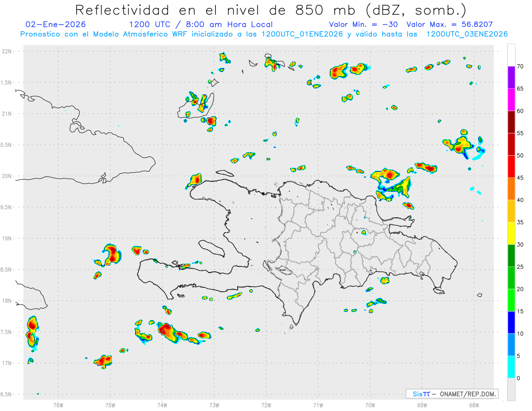Click the colorbar label '20'
The width and height of the screenshot is (532, 411).
520,289
